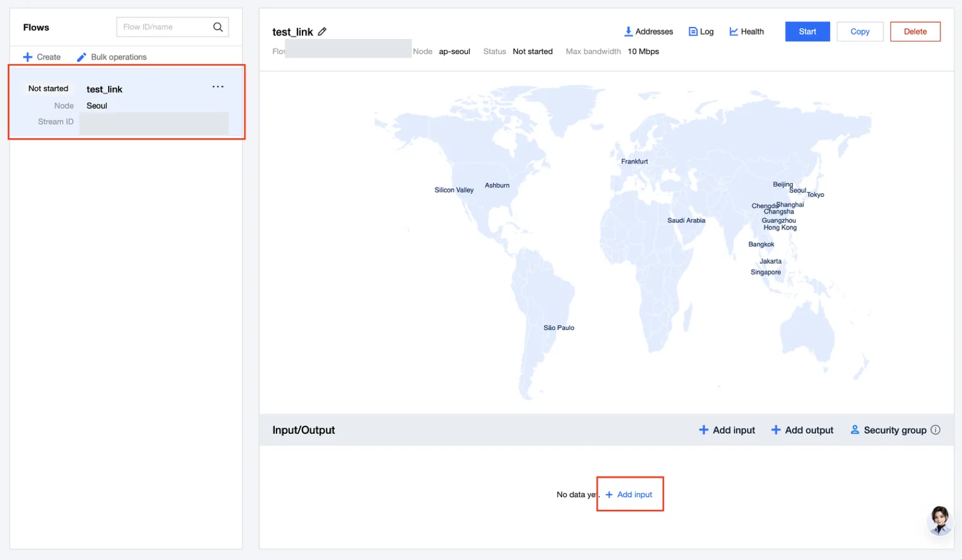This screenshot has width=962, height=560.
Task: Click the Add input link near No data yet
Action: tap(629, 495)
